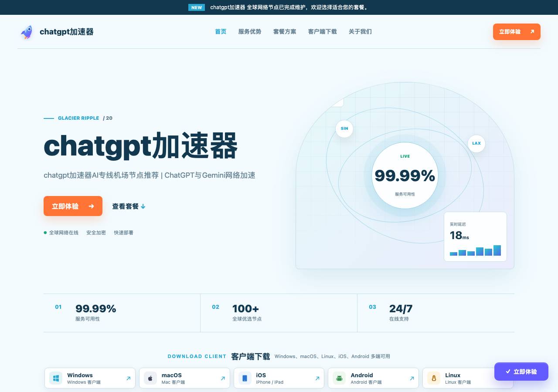Click the latency bar chart
The image size is (558, 392).
(x=475, y=250)
